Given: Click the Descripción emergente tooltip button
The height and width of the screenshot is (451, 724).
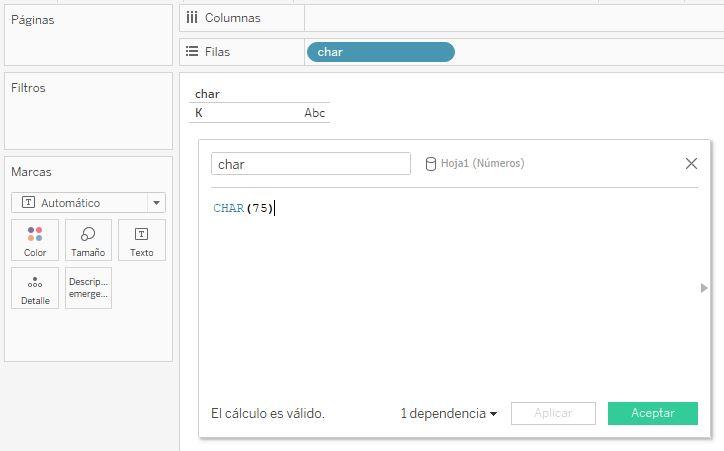Looking at the screenshot, I should (88, 288).
